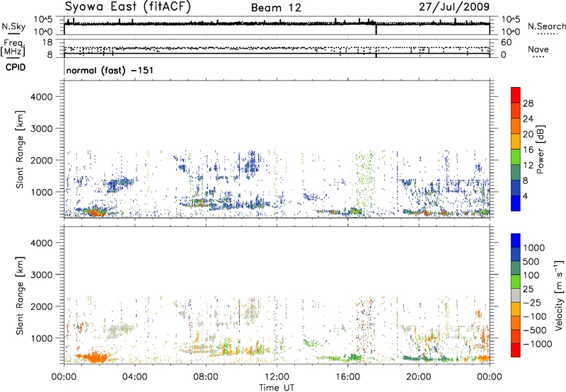Viewport: 566px width, 392px height.
Task: Select the 'Freq. [MHz]' axis label
Action: (x=13, y=48)
